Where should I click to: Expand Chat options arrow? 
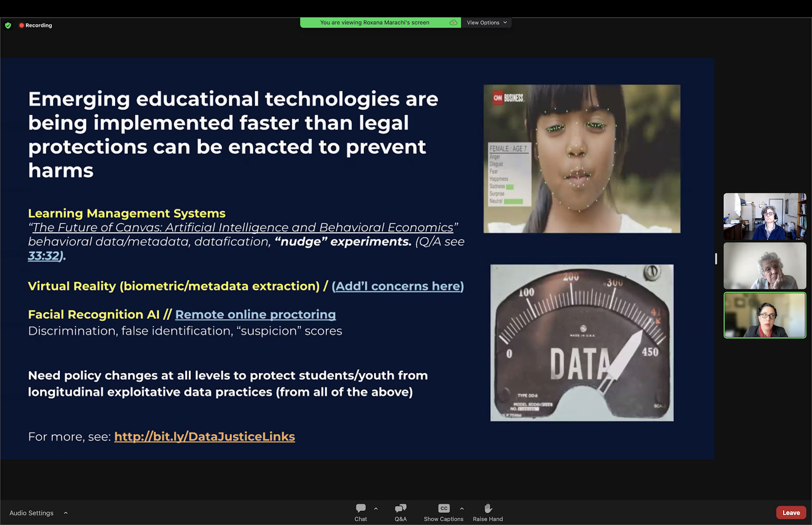click(x=376, y=508)
